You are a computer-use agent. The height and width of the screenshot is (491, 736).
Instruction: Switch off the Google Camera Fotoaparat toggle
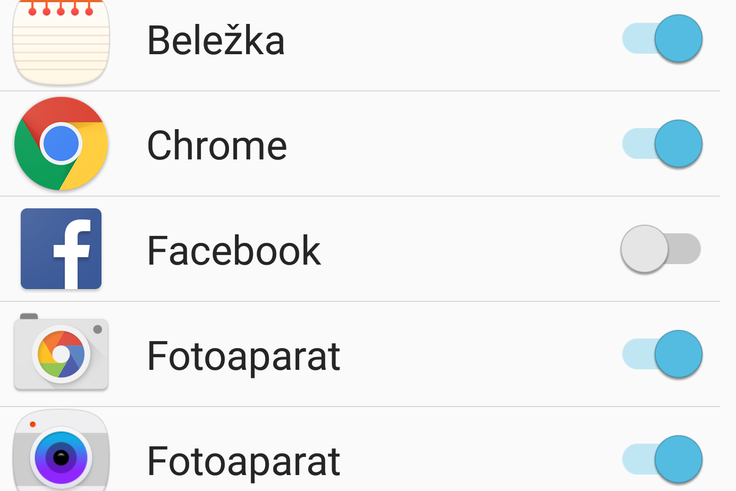[x=662, y=354]
